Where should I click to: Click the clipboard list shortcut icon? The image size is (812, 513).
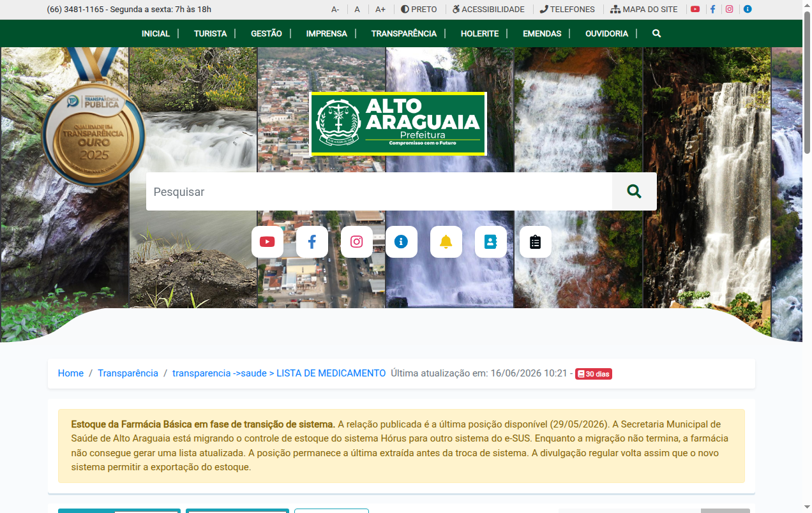coord(536,242)
